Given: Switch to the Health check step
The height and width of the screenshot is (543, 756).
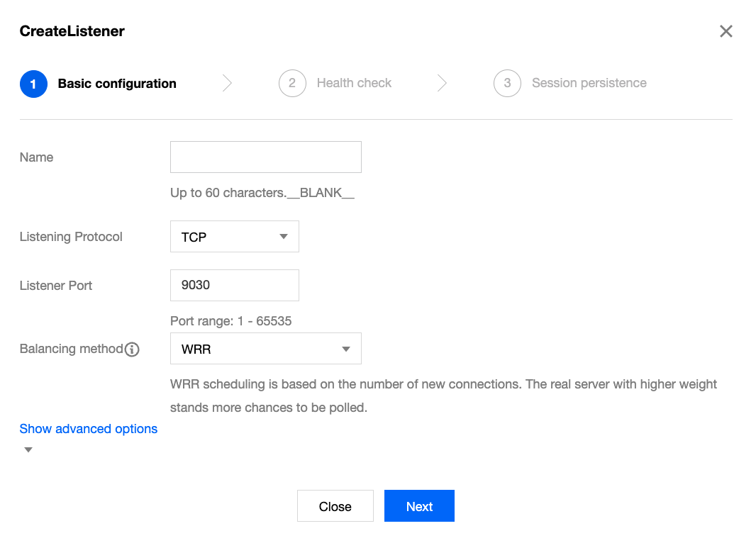Looking at the screenshot, I should pos(354,83).
